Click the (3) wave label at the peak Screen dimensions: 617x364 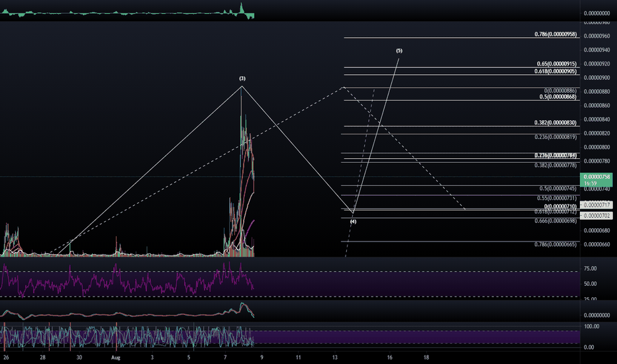click(x=242, y=79)
